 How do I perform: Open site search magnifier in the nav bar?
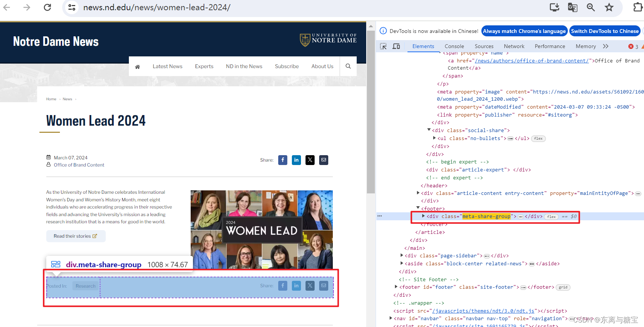point(348,66)
